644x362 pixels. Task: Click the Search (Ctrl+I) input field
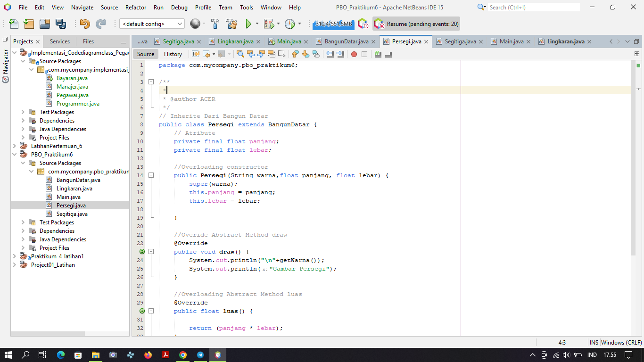(534, 7)
